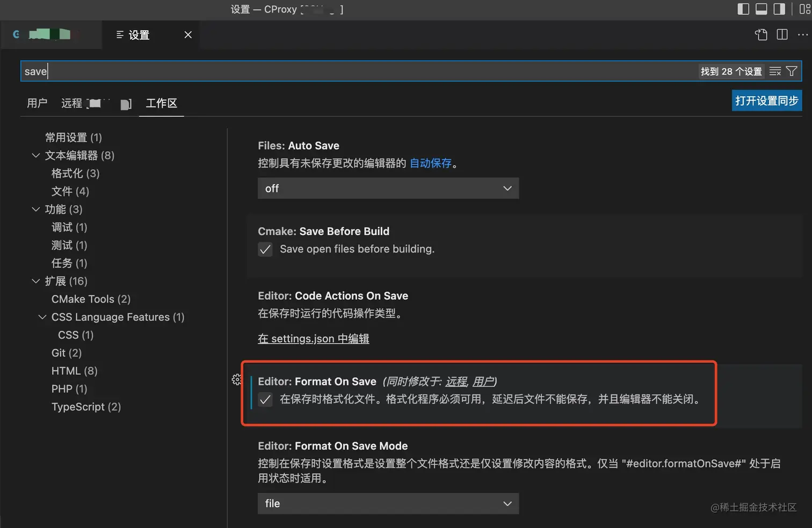Click Editor: Code Actions On Save title
This screenshot has width=812, height=528.
pos(333,296)
